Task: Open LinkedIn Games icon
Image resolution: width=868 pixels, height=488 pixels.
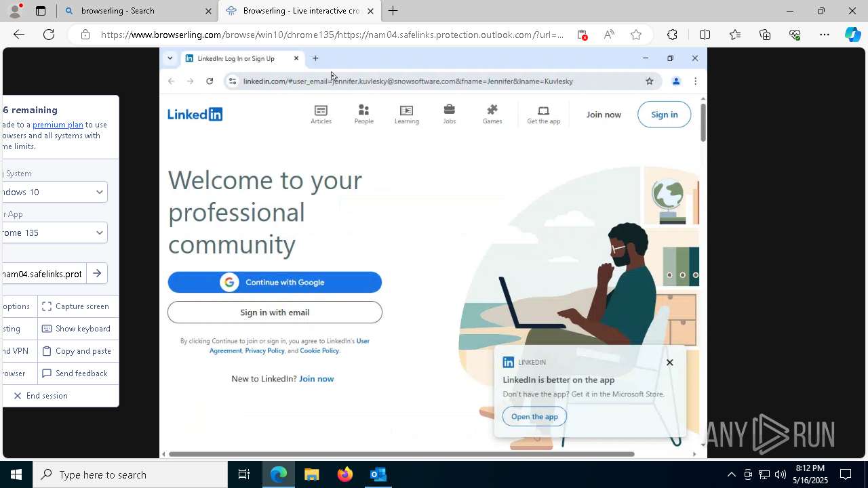Action: click(492, 114)
